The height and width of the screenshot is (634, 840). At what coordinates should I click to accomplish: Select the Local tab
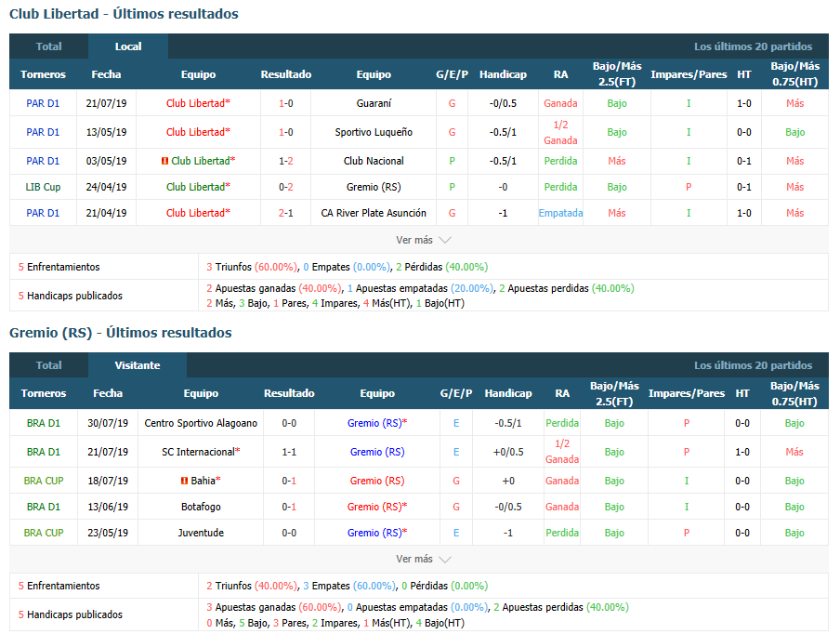128,46
